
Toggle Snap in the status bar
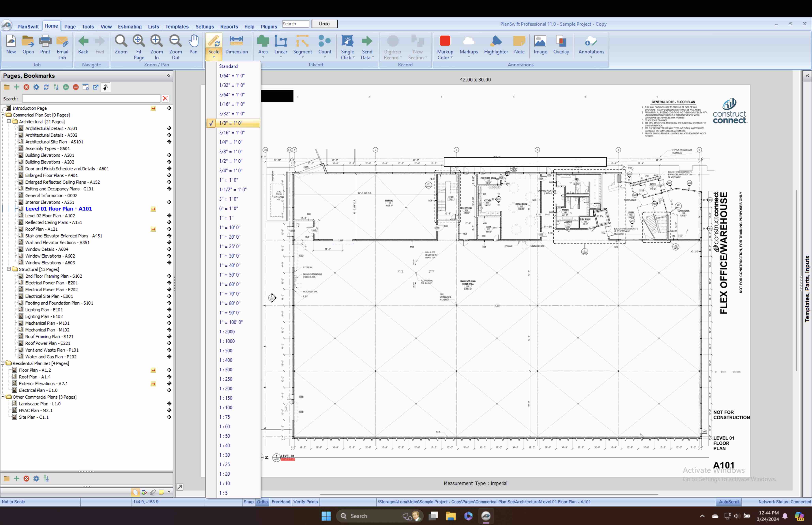point(248,502)
